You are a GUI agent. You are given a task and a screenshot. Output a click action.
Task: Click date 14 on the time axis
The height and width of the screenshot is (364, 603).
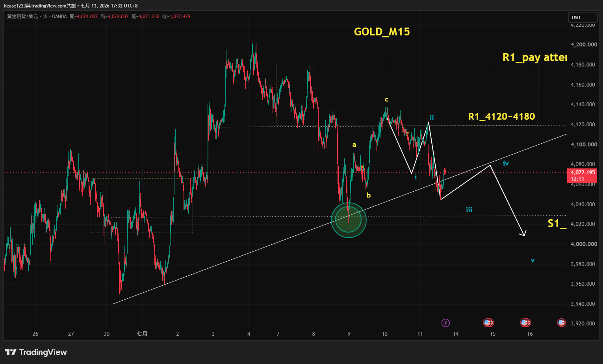(456, 334)
